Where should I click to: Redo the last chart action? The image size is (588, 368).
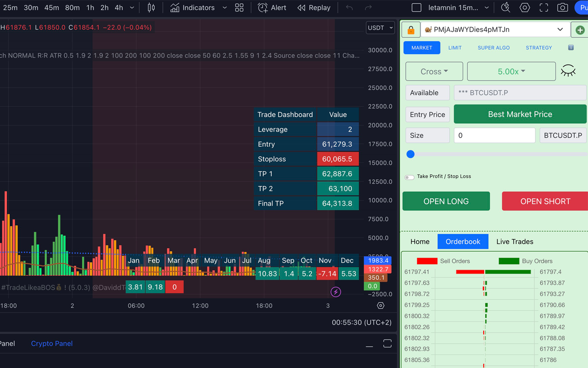point(368,8)
